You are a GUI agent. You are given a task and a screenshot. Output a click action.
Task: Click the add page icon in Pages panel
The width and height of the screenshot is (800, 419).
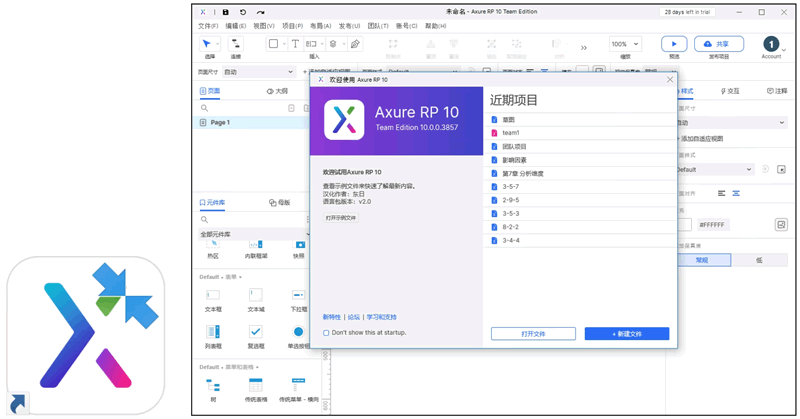pos(291,108)
